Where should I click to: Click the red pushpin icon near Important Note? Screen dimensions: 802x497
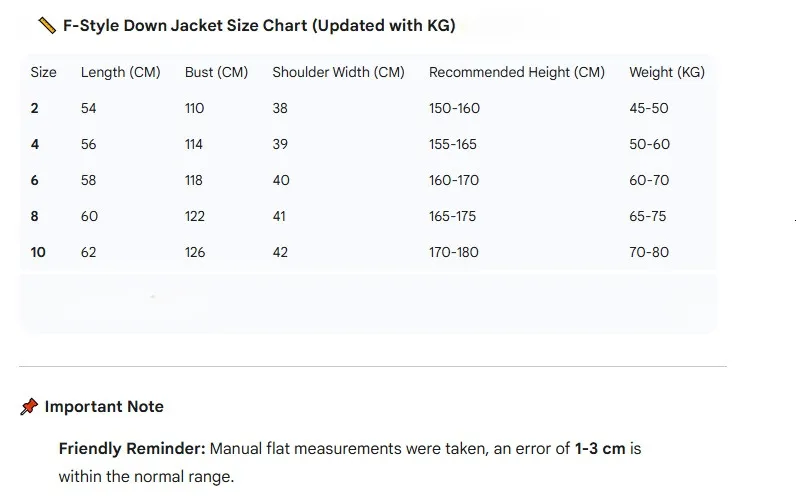point(29,407)
